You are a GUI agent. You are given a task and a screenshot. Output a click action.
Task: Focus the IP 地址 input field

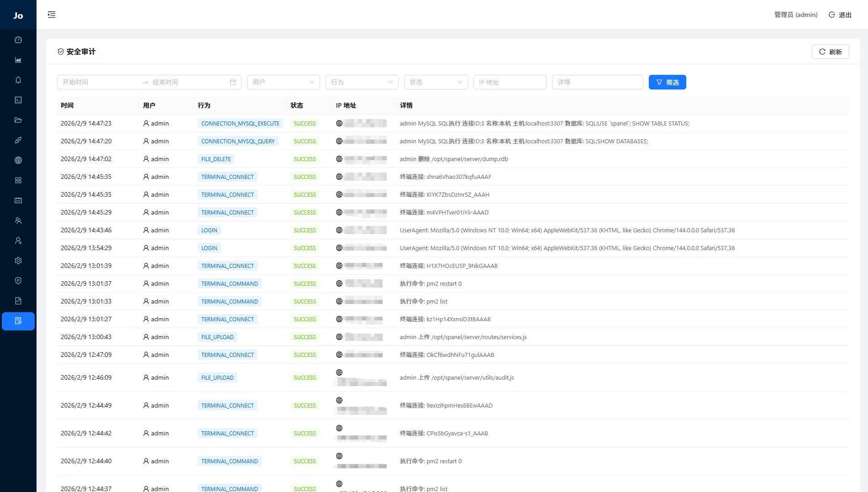tap(510, 82)
